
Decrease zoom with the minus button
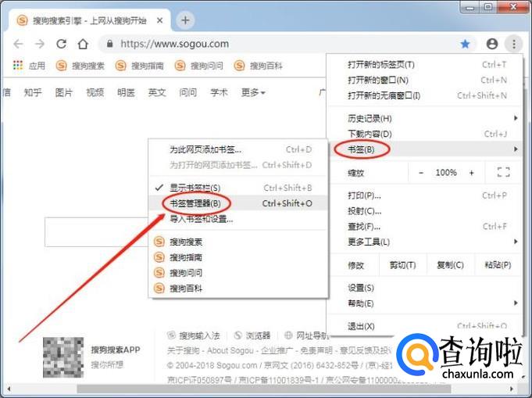(421, 173)
